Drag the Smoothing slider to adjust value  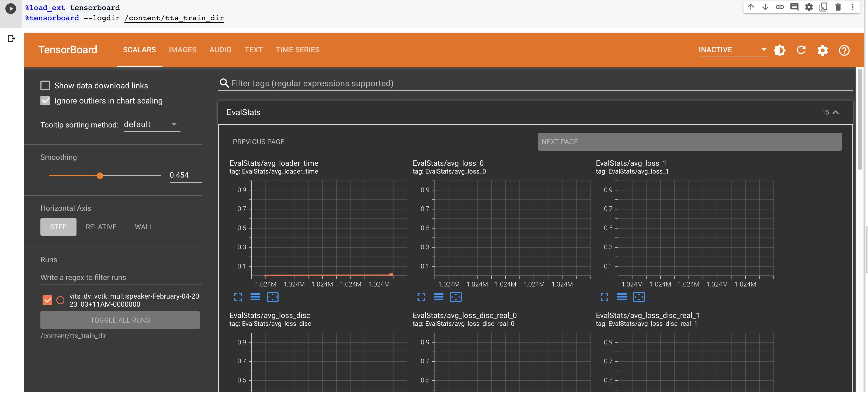pos(100,175)
